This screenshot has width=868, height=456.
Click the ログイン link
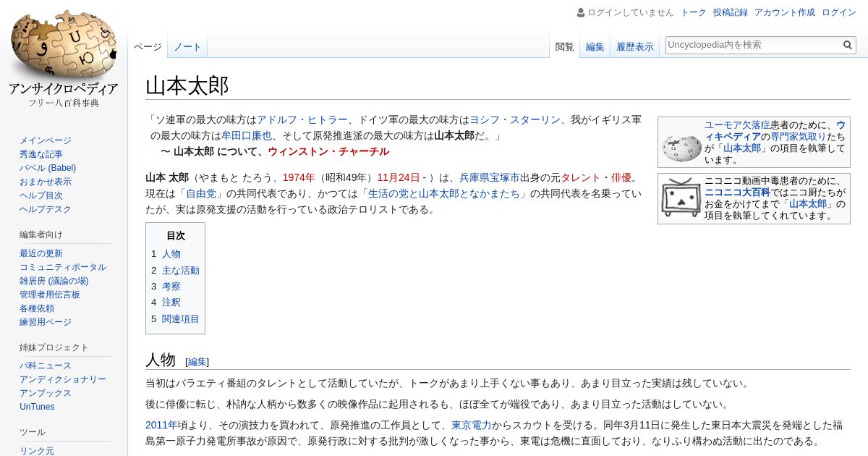point(839,12)
